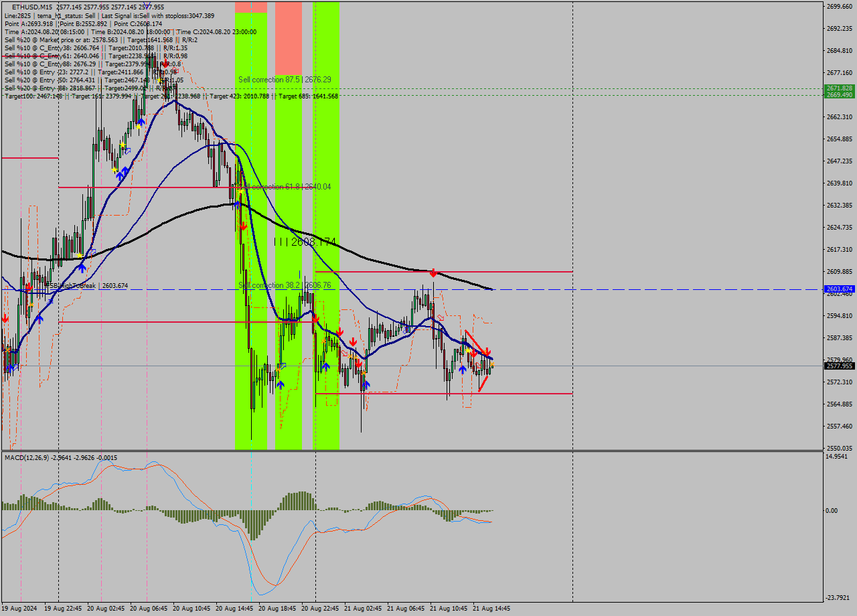This screenshot has width=857, height=616.
Task: Click the green 2669.490 price tag
Action: coord(839,95)
